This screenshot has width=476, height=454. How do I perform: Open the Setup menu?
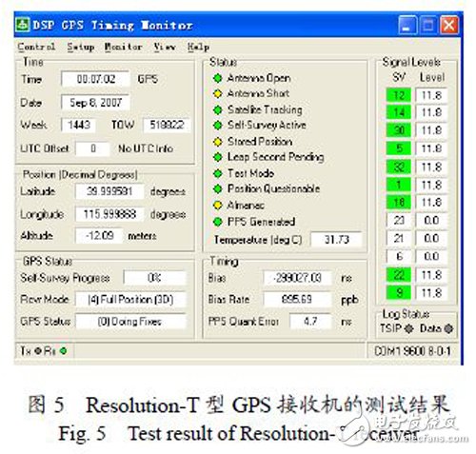click(81, 47)
